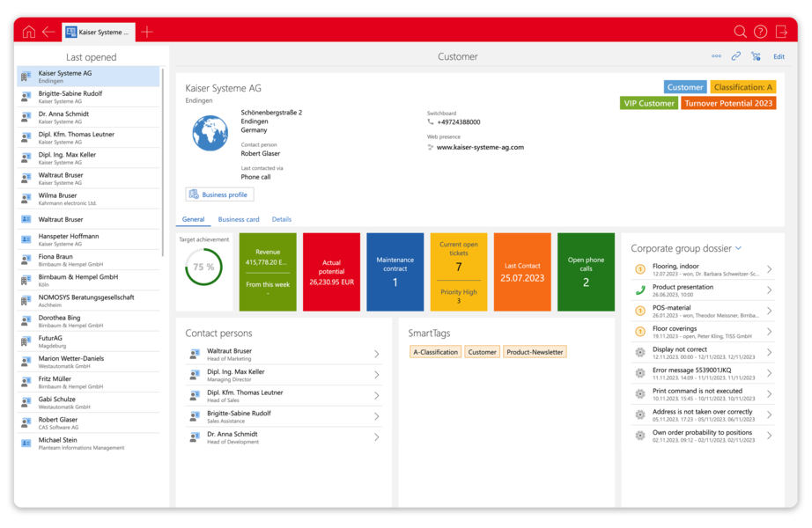
Task: Open help via the question mark icon
Action: tap(760, 32)
